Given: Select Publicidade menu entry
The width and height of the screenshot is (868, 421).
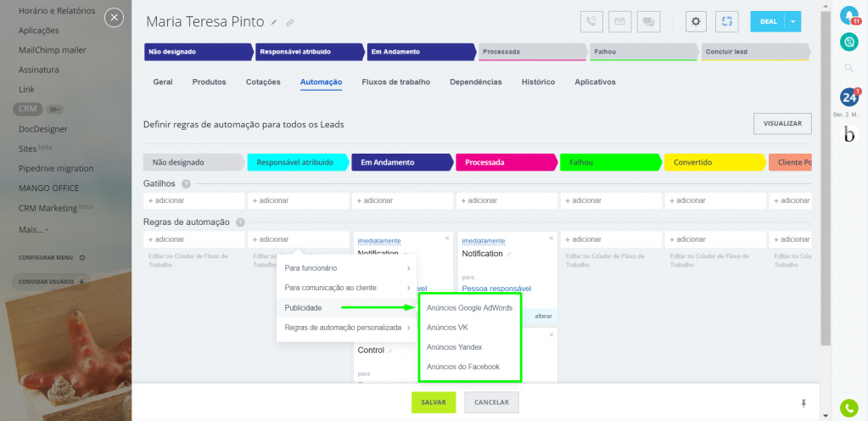Looking at the screenshot, I should [346, 307].
